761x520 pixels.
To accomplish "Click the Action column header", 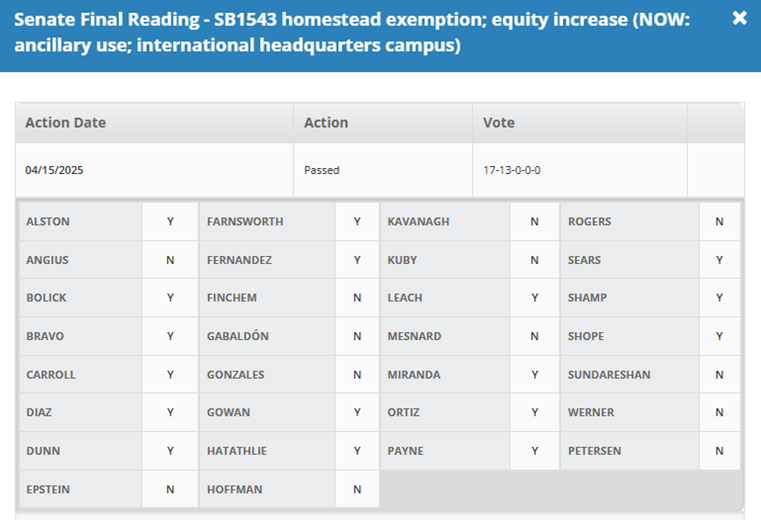I will (383, 123).
